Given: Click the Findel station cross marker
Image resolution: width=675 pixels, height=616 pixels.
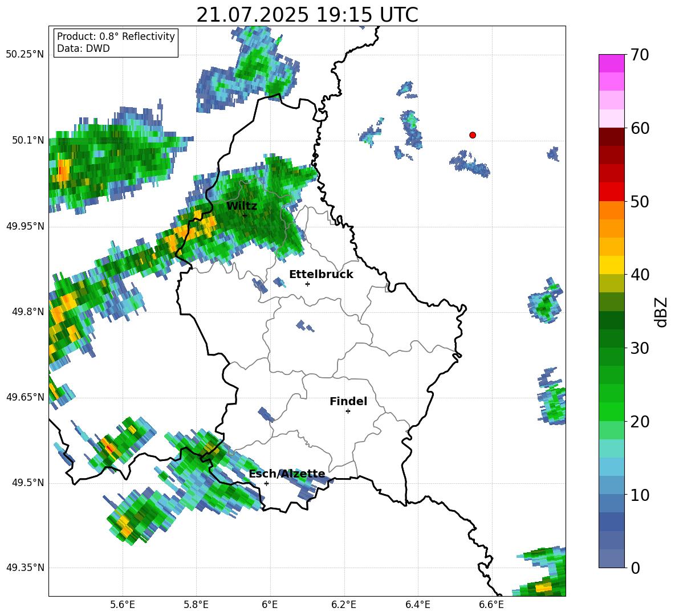Looking at the screenshot, I should (x=348, y=411).
